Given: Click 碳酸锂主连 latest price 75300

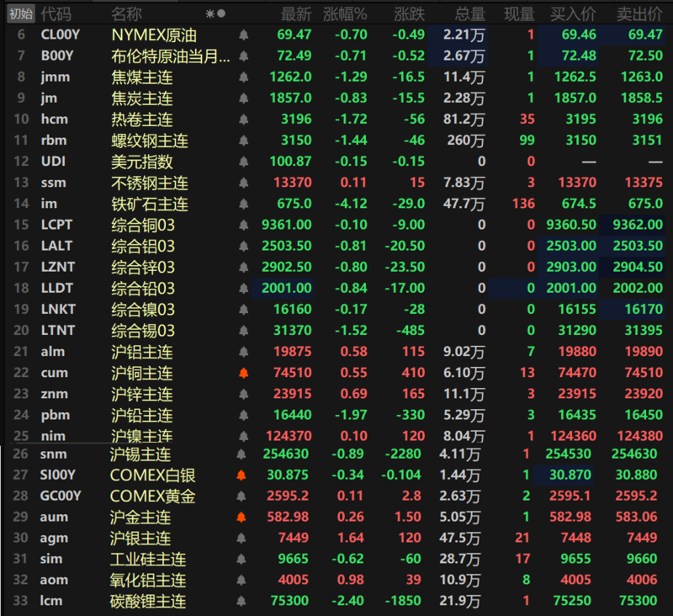Looking at the screenshot, I should pos(289,601).
